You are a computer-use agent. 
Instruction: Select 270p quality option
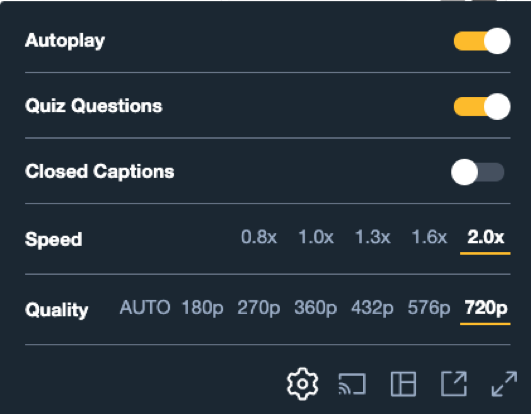[x=259, y=308]
